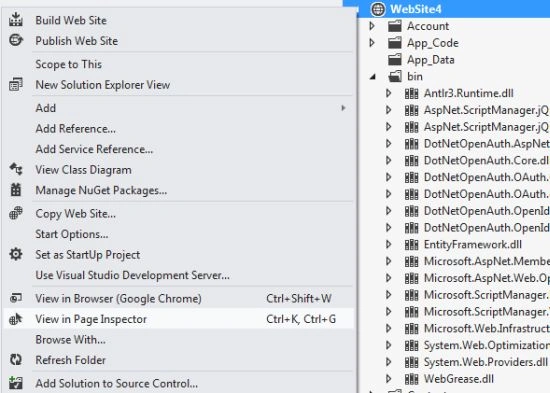Click the Ctrl+Shift+W shortcut text
Screen dimensions: 550x393
point(299,299)
